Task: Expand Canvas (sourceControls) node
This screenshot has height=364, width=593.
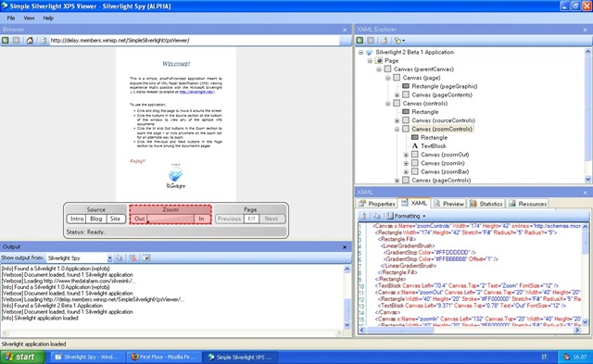Action: pyautogui.click(x=397, y=120)
